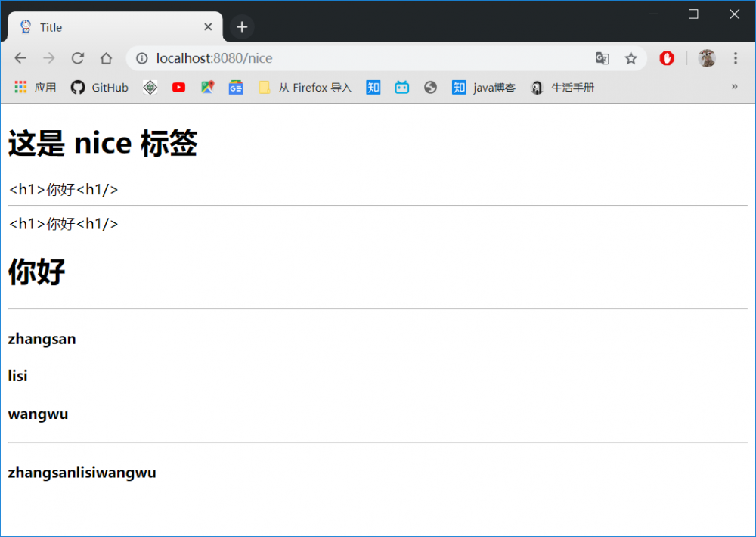Open the bilibili bookmark
Viewport: 756px width, 537px height.
401,87
